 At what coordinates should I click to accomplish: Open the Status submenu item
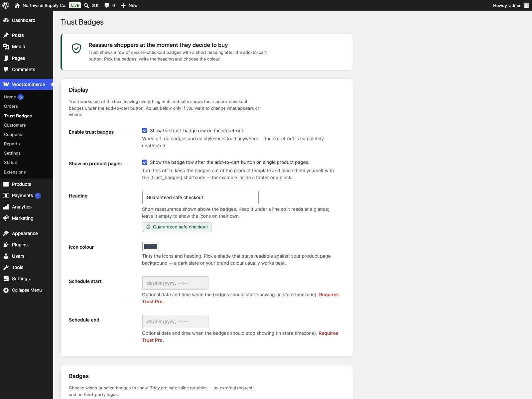10,162
